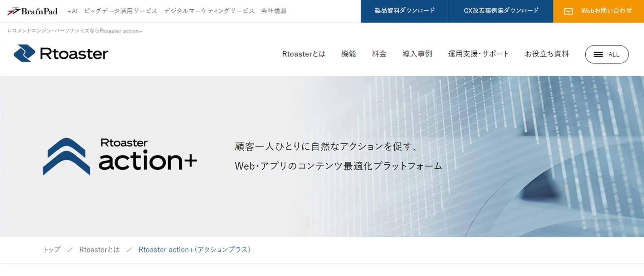Click Rtoaster action+(アクションプラス) breadcrumb
The image size is (644, 276).
click(x=195, y=250)
